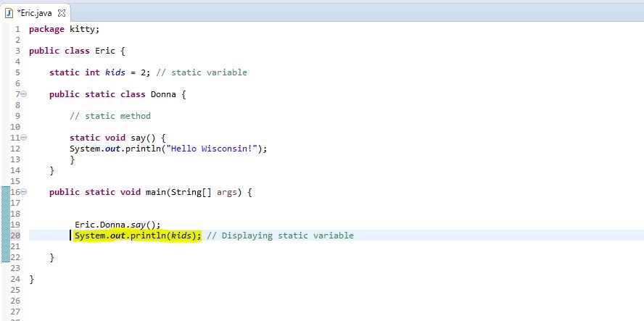Click the '// static variable' comment

pos(202,72)
